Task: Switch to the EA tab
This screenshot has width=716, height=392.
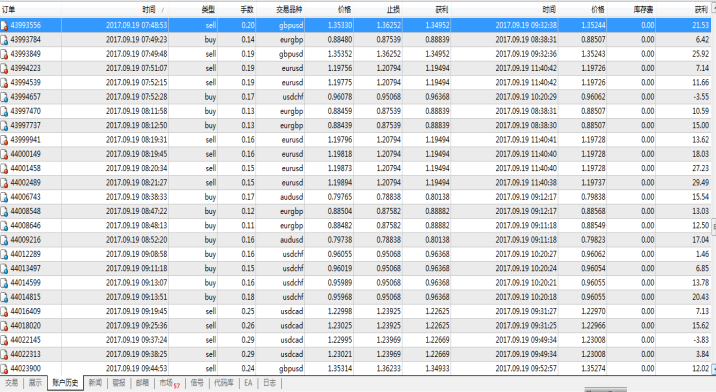Action: coord(248,383)
